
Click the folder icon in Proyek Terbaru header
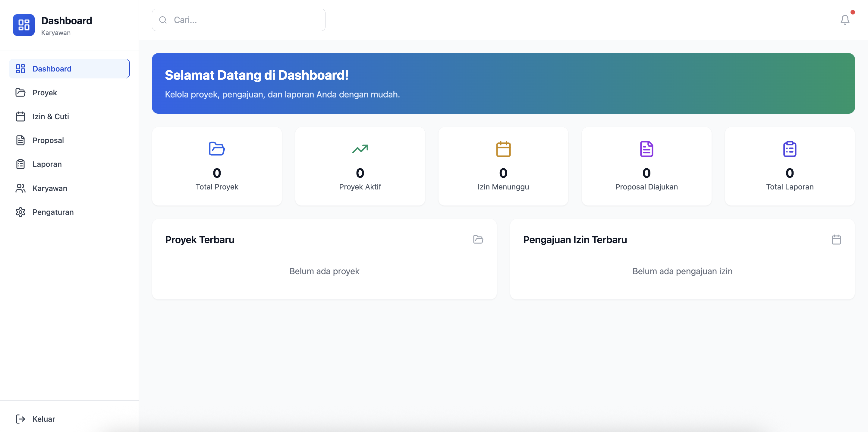tap(478, 240)
